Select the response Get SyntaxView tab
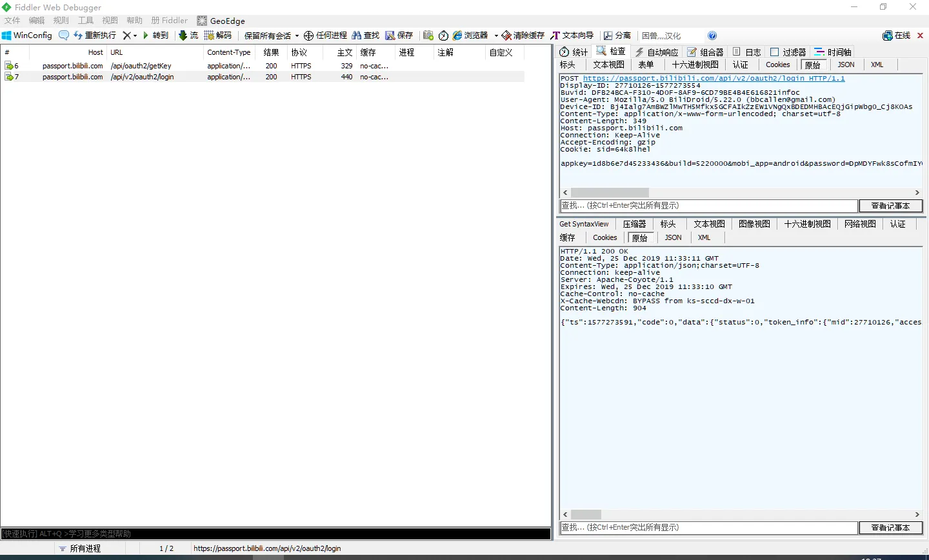 click(x=584, y=224)
